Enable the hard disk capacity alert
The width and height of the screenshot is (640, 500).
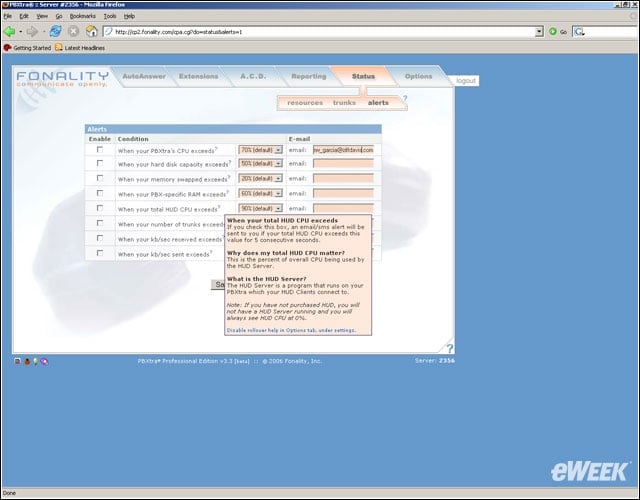click(100, 163)
